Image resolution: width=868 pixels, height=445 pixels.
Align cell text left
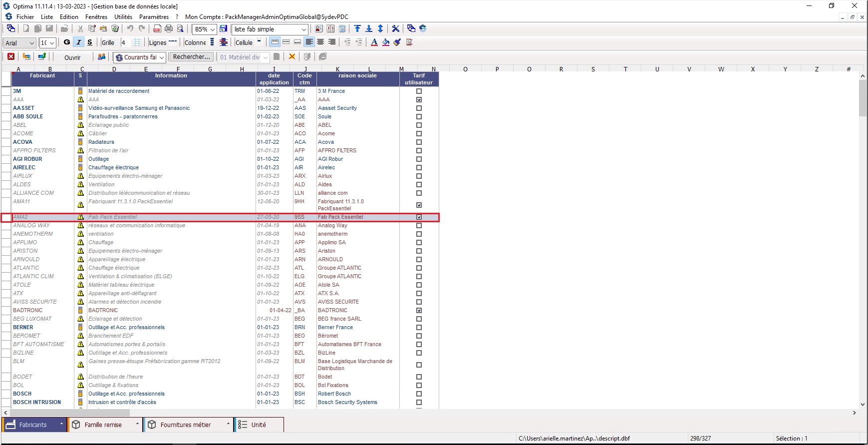(x=309, y=42)
